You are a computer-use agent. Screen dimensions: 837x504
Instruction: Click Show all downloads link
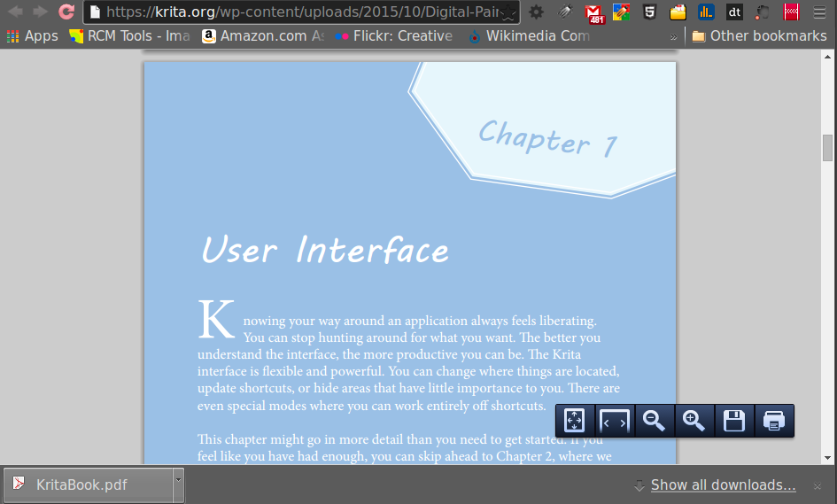[x=723, y=485]
